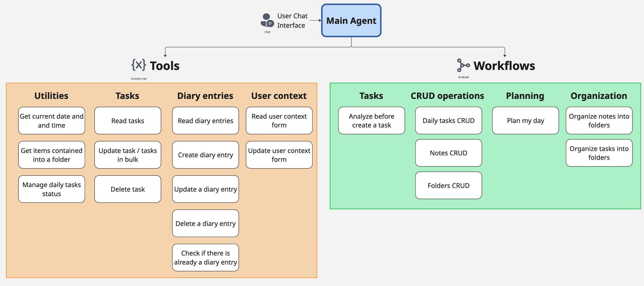This screenshot has width=644, height=286.
Task: Select "Organize tasks into folders" box
Action: coord(599,153)
